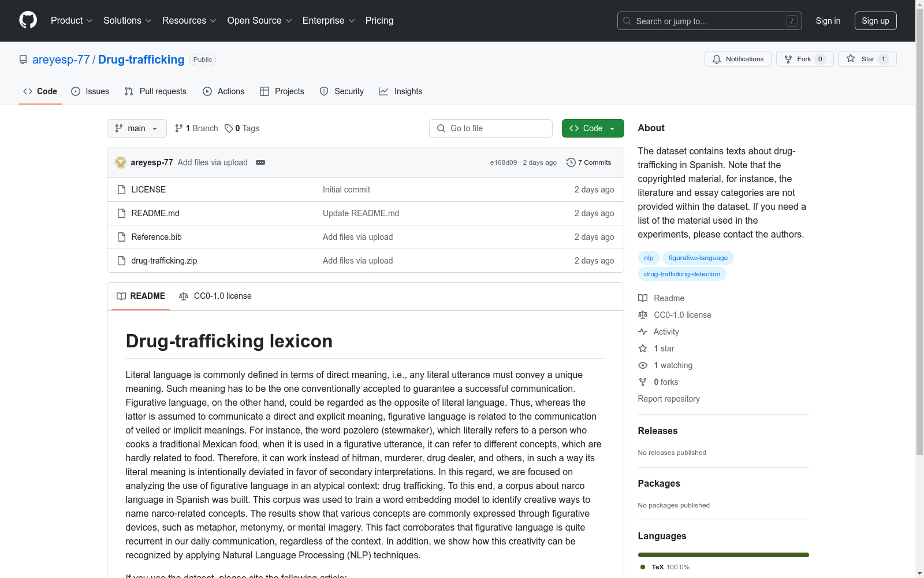Select the README tab in file viewer
The height and width of the screenshot is (578, 924).
click(x=141, y=296)
